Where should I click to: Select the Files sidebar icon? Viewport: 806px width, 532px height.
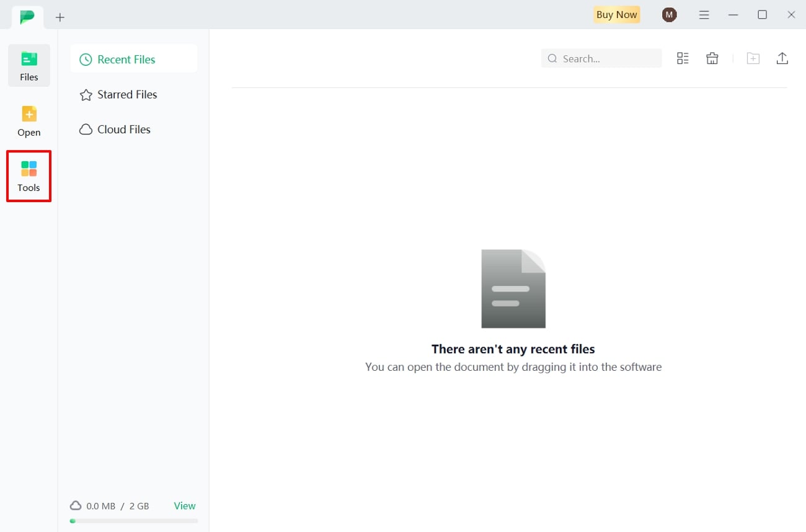[29, 66]
